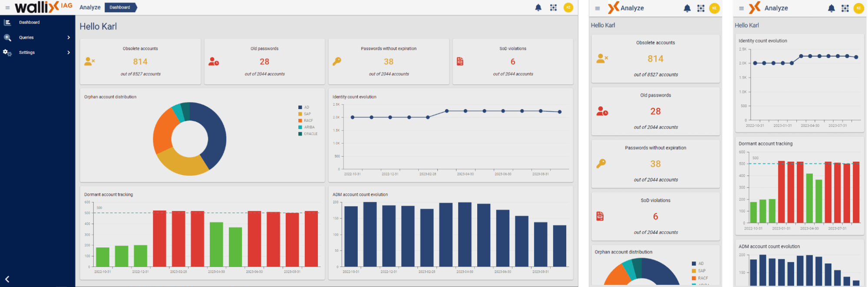Click the user avatar in right mobile view

pos(858,8)
